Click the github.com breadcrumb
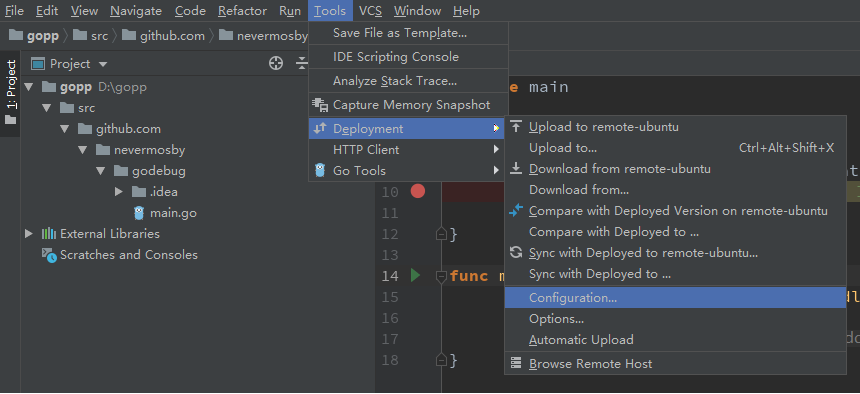 (x=172, y=36)
